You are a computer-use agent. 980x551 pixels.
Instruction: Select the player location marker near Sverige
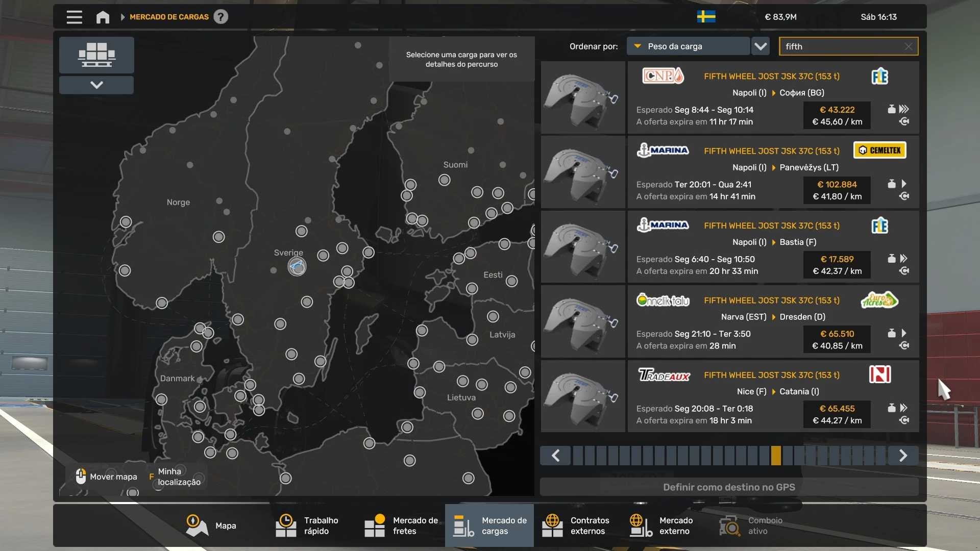click(x=297, y=266)
